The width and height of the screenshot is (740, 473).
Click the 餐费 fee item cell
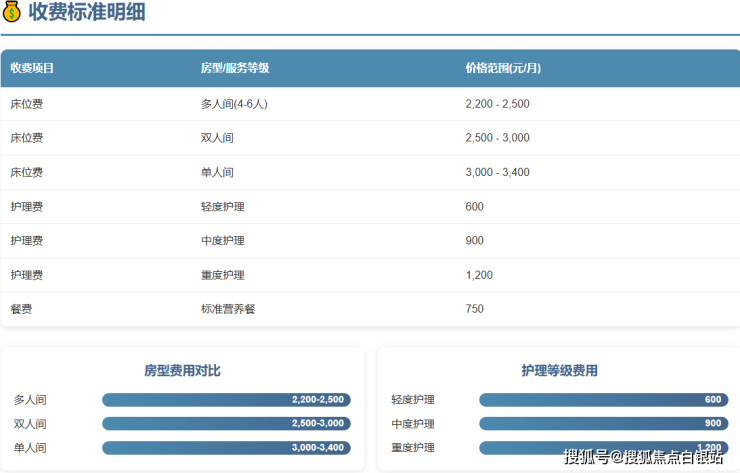pos(21,309)
